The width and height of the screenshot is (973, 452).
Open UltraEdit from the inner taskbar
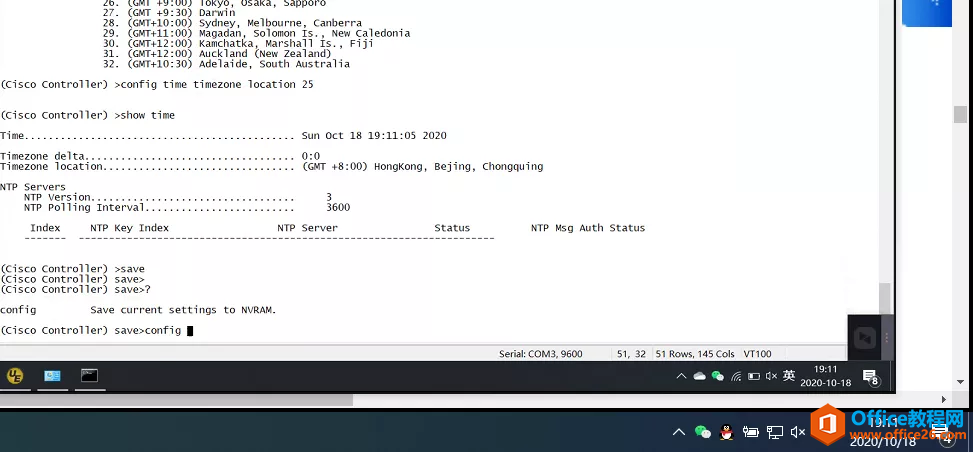pos(15,376)
